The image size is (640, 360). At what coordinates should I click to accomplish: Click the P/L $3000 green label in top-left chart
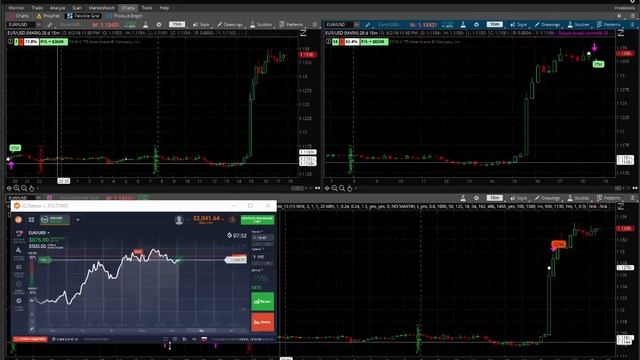53,42
